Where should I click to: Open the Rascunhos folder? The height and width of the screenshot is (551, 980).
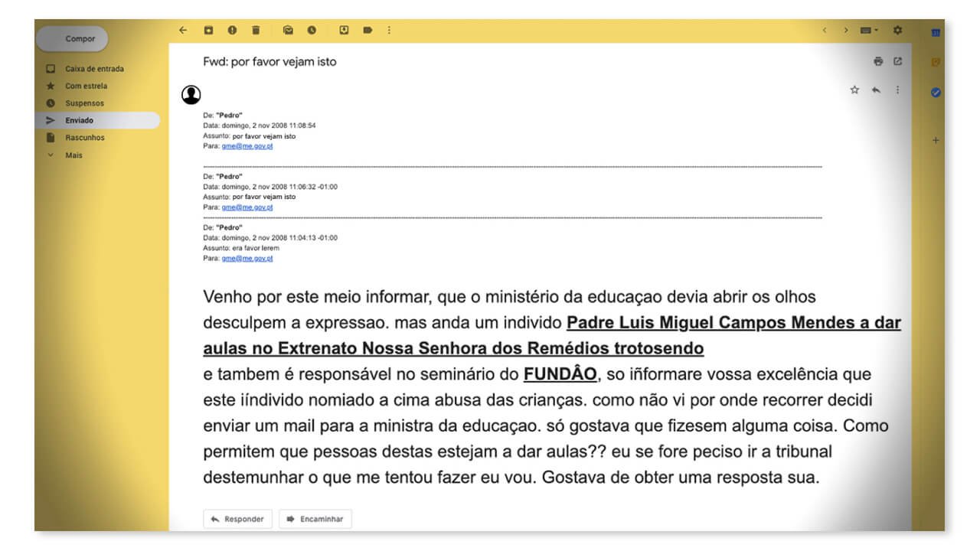coord(85,138)
